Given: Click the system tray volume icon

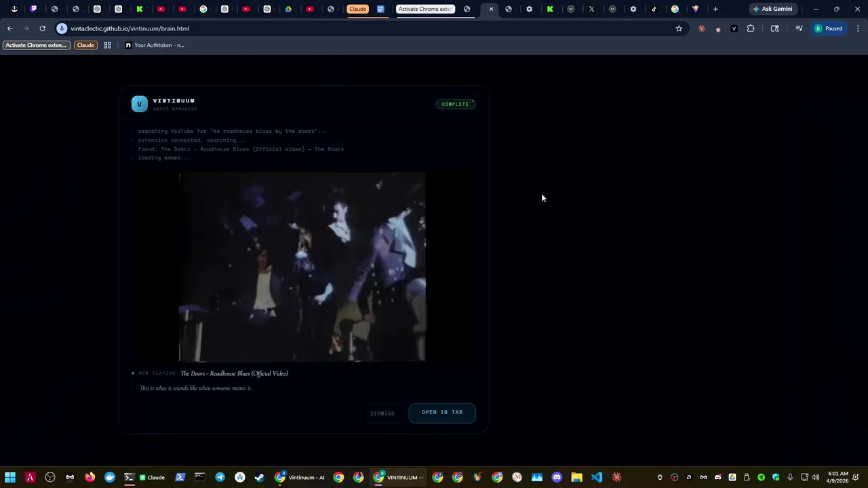Looking at the screenshot, I should point(815,477).
